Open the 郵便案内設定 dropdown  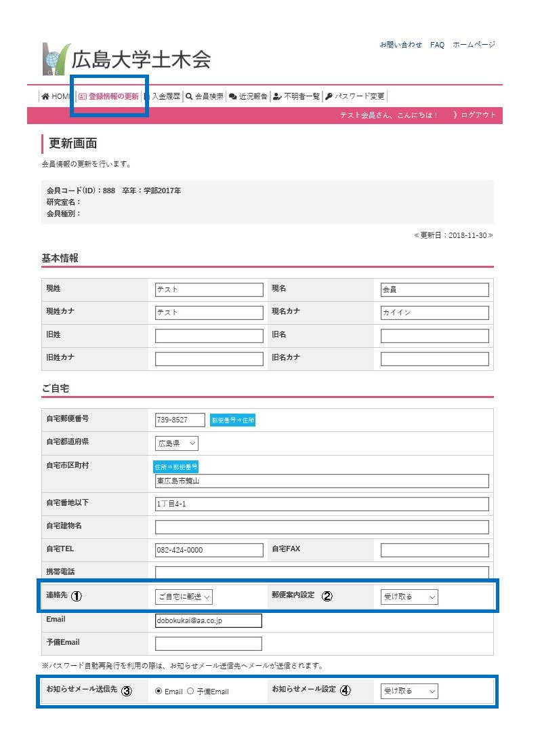[x=409, y=597]
